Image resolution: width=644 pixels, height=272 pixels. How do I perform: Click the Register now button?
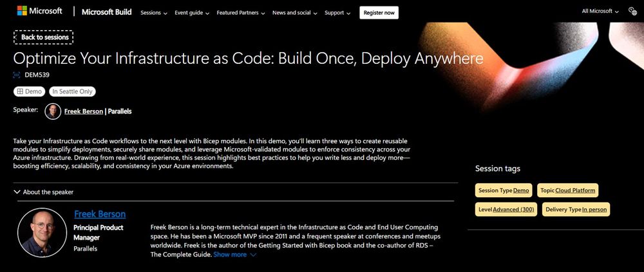click(379, 13)
